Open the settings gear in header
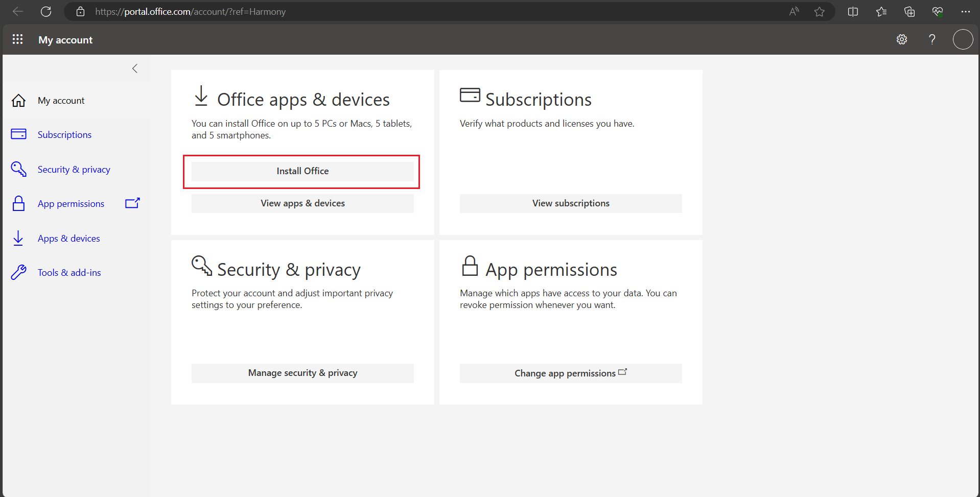This screenshot has width=980, height=497. [902, 39]
